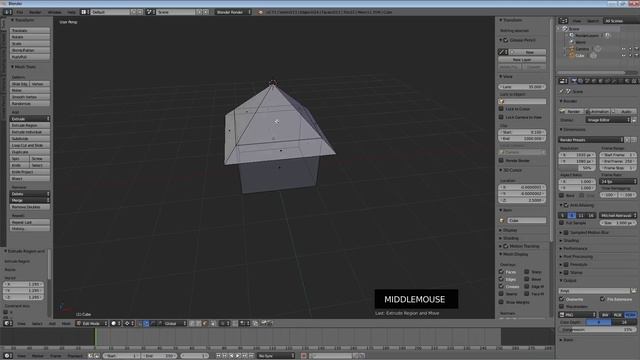Open the Image Editor display dropdown
The image size is (640, 360).
point(608,120)
